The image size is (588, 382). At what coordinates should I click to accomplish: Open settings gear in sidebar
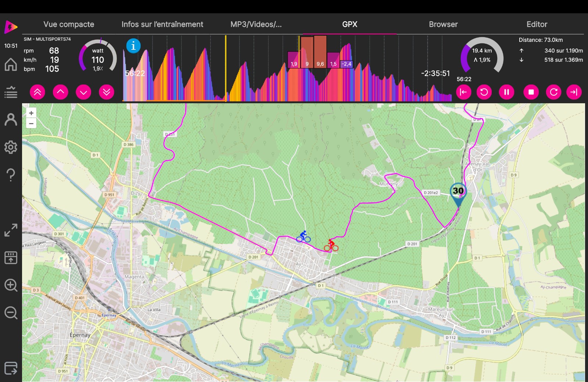[x=11, y=147]
